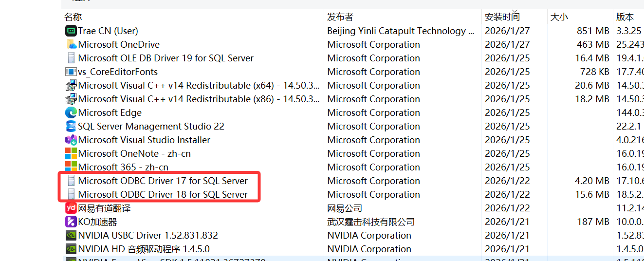Viewport: 644px width, 261px height.
Task: Click install date of Trae CN row
Action: point(507,31)
